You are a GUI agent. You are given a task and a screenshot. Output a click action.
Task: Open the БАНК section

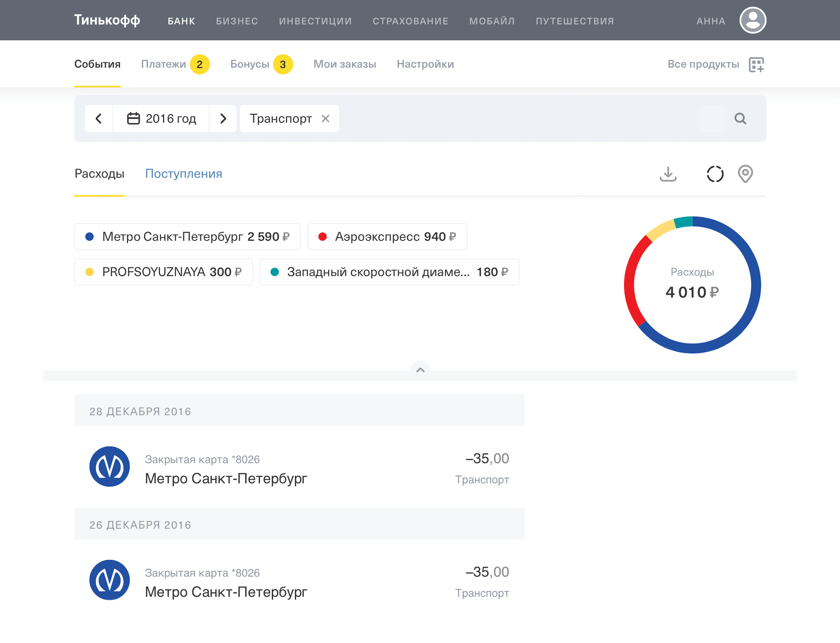(x=181, y=21)
